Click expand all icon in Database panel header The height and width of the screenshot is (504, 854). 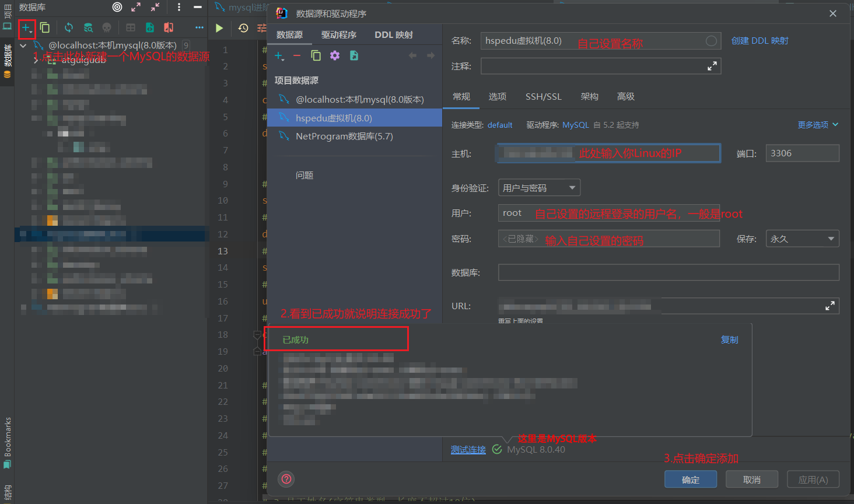(136, 7)
